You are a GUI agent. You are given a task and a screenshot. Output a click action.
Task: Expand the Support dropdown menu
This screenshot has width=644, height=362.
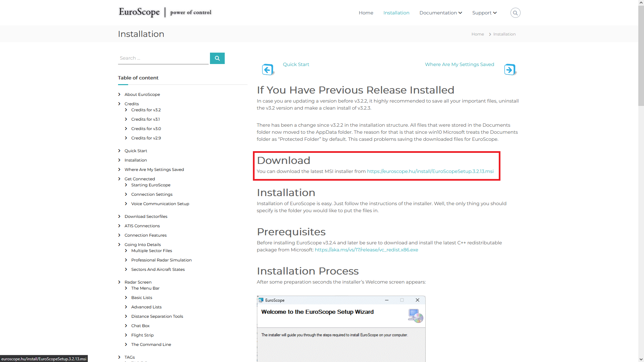[x=484, y=13]
